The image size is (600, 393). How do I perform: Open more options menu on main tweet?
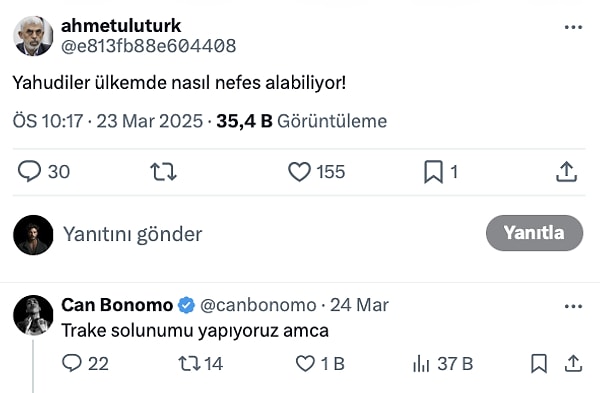point(573,27)
